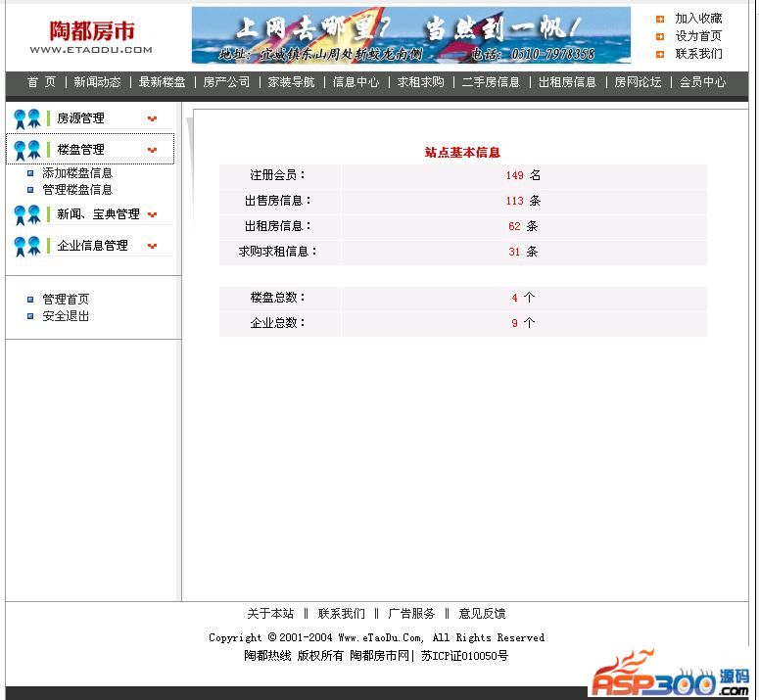
Task: Click the 出租房信息 value 62
Action: 514,226
